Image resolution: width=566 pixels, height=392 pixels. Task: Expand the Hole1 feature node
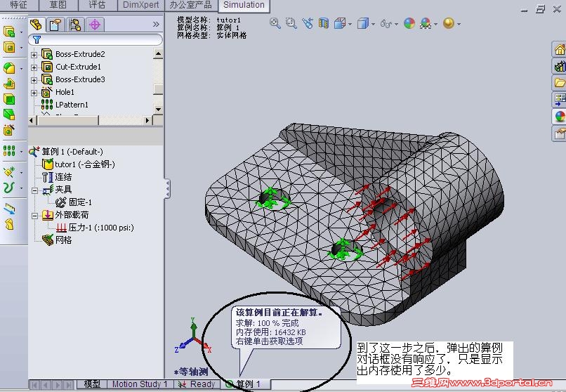click(34, 93)
